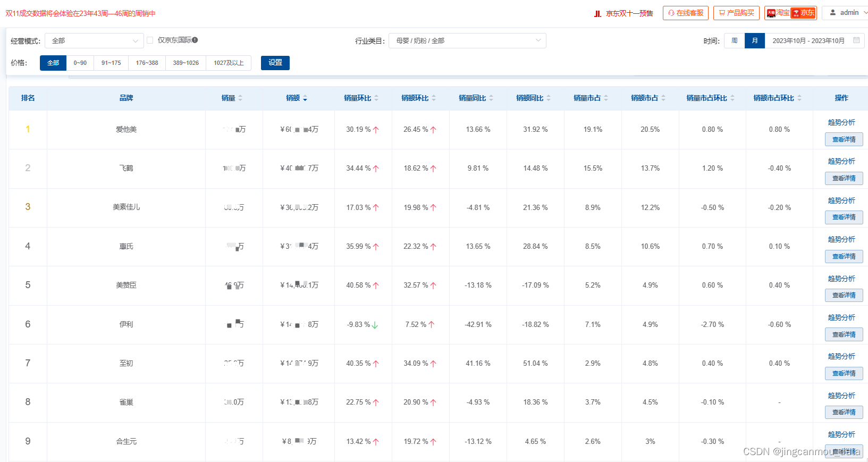The width and height of the screenshot is (868, 462).
Task: Select price range 91~175
Action: [x=111, y=63]
